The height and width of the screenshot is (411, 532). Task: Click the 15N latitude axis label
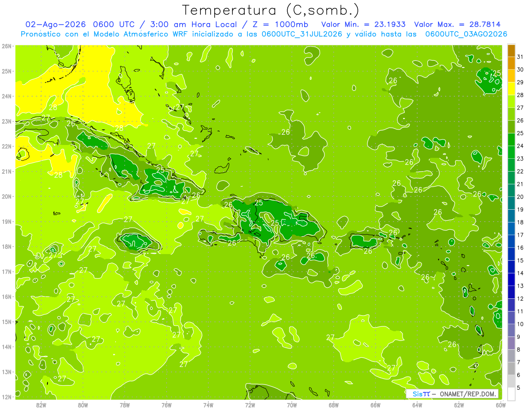tap(7, 322)
